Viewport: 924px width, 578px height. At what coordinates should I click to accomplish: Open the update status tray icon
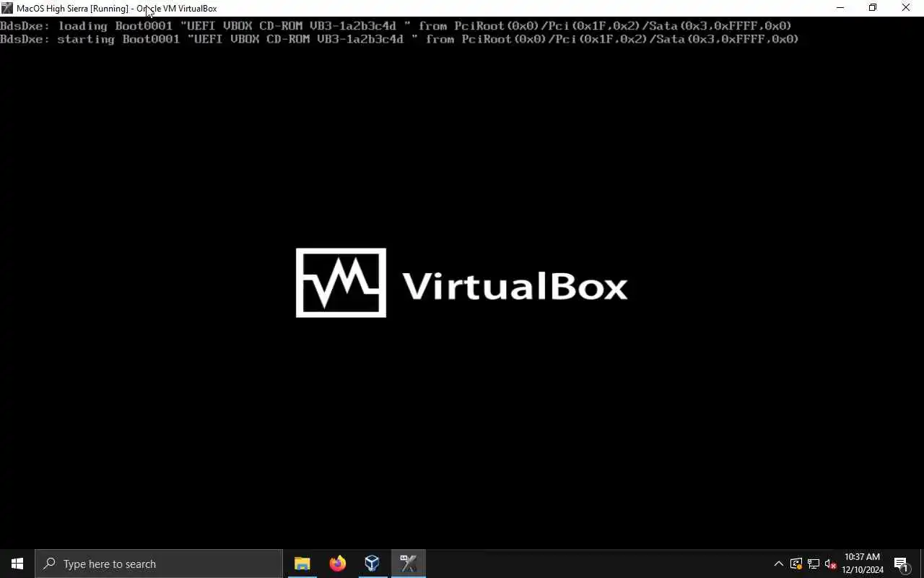point(796,564)
